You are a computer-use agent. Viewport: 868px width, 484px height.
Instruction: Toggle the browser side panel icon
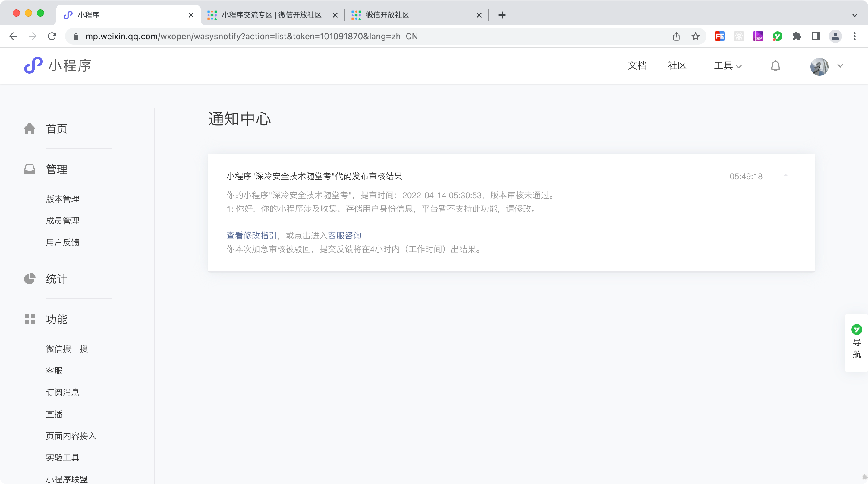tap(816, 37)
